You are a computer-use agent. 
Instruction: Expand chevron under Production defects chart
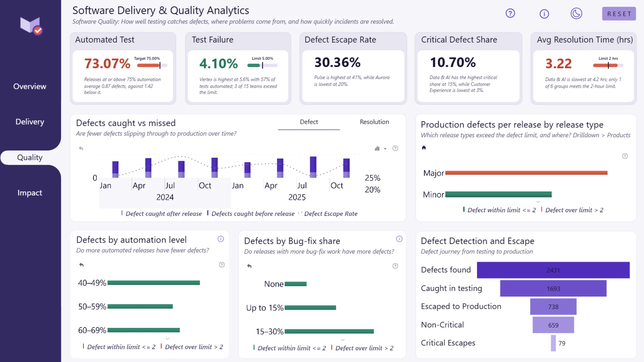point(538,202)
